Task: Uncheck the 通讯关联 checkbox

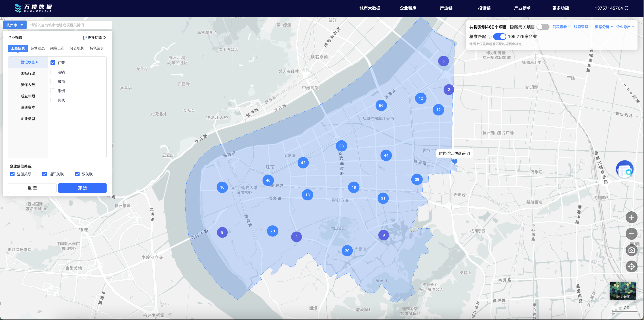Action: 45,174
